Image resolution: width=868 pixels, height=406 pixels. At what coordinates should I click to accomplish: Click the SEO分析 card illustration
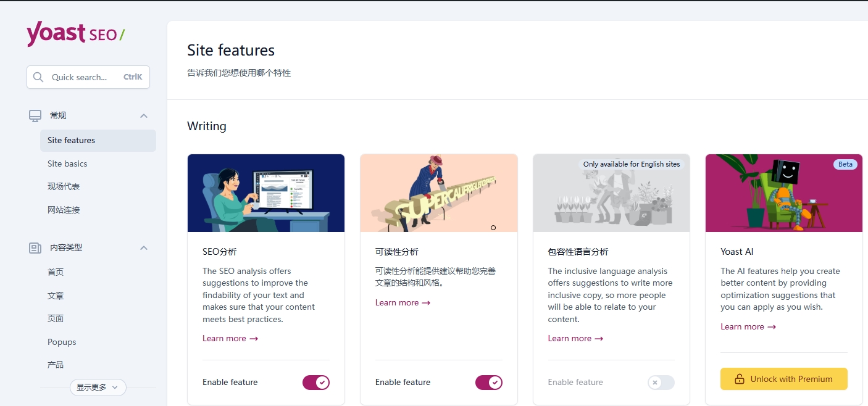click(266, 193)
